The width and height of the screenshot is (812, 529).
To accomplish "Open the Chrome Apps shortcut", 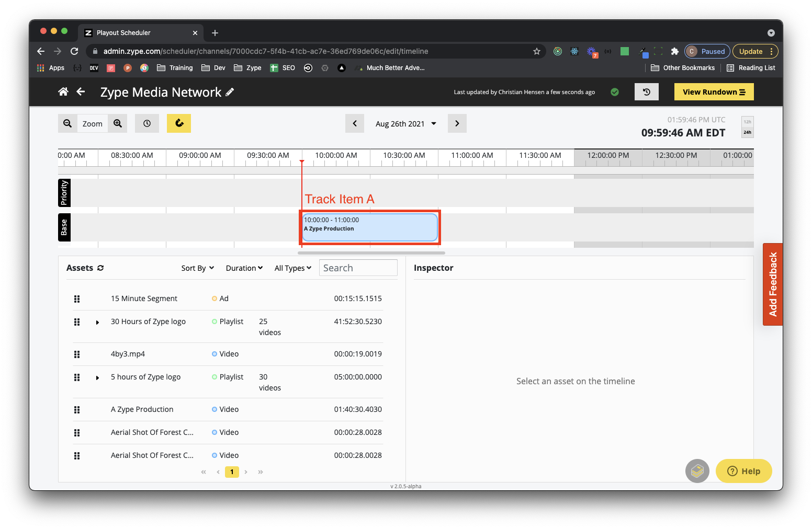I will click(x=51, y=68).
